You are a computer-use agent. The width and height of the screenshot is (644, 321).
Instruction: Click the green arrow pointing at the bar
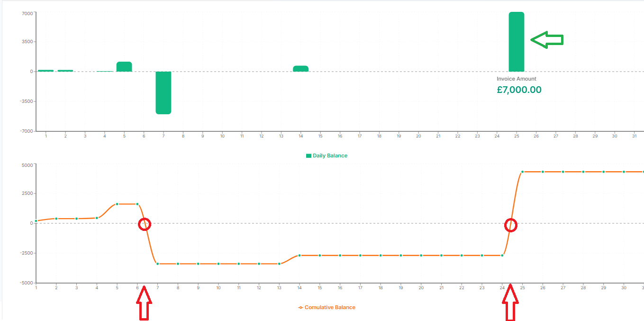(x=547, y=40)
